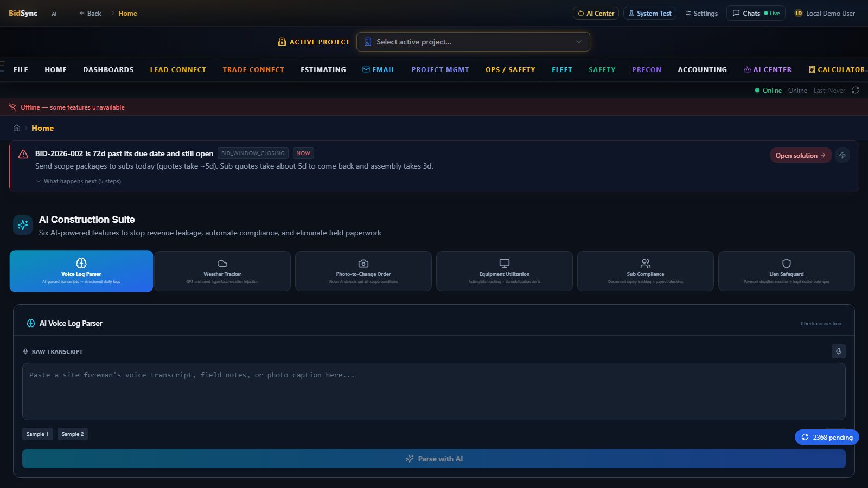The height and width of the screenshot is (488, 868).
Task: Open the PROJECT MGMT menu
Action: (440, 69)
